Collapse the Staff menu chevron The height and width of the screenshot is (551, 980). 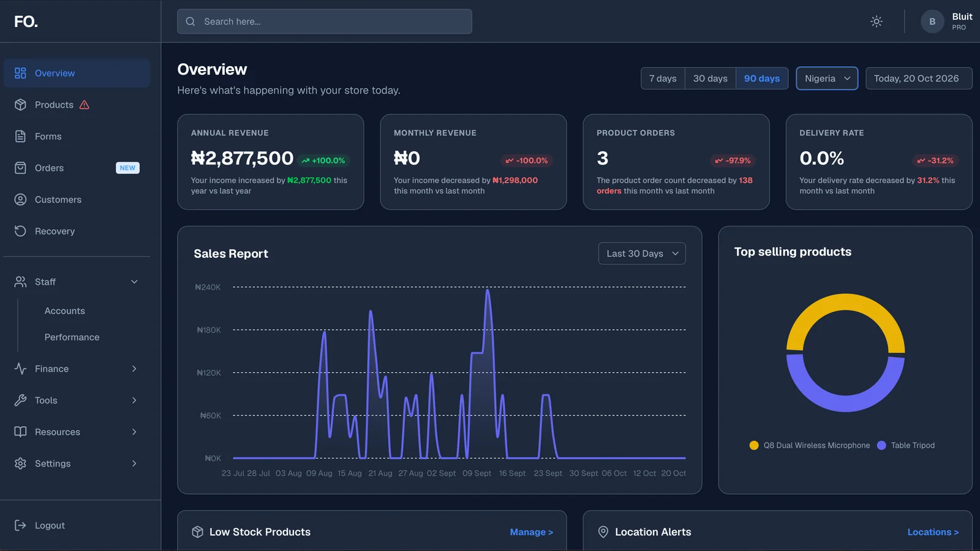pyautogui.click(x=134, y=282)
